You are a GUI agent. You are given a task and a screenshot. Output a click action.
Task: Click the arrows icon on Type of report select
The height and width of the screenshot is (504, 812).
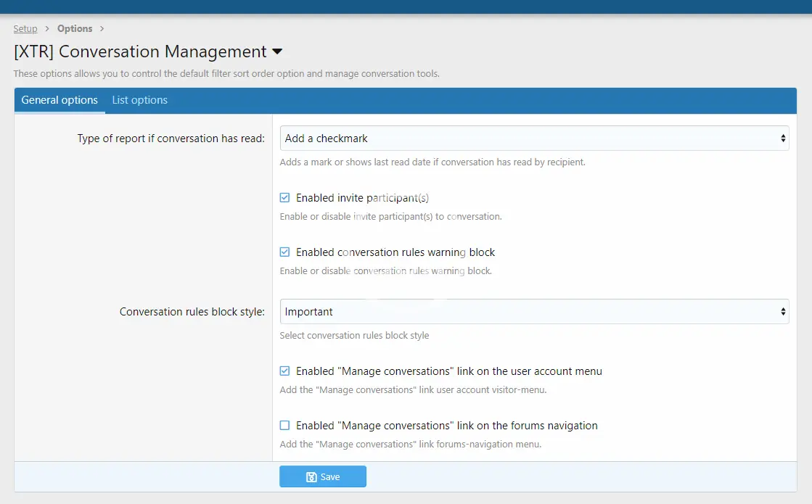coord(783,139)
